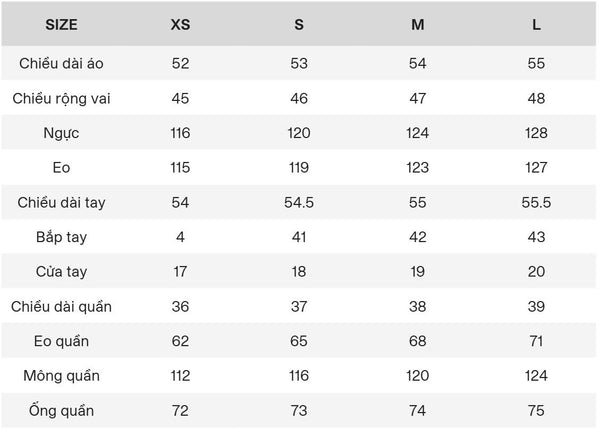
Task: Click the L column header
Action: 537,25
